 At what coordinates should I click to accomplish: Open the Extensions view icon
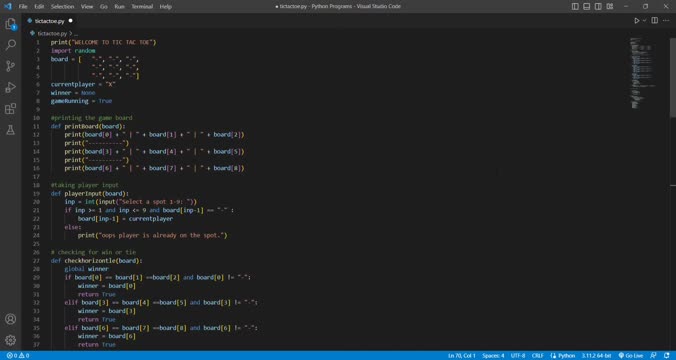click(10, 109)
